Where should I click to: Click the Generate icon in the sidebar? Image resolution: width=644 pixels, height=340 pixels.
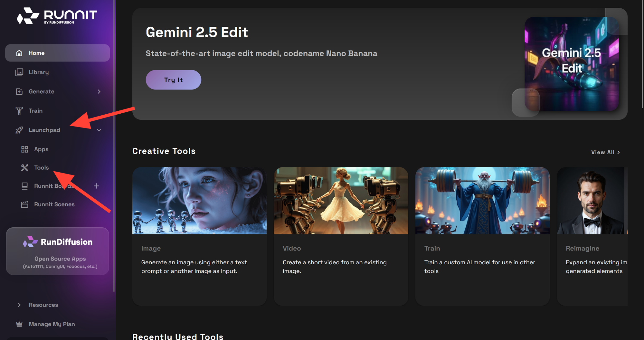(19, 91)
